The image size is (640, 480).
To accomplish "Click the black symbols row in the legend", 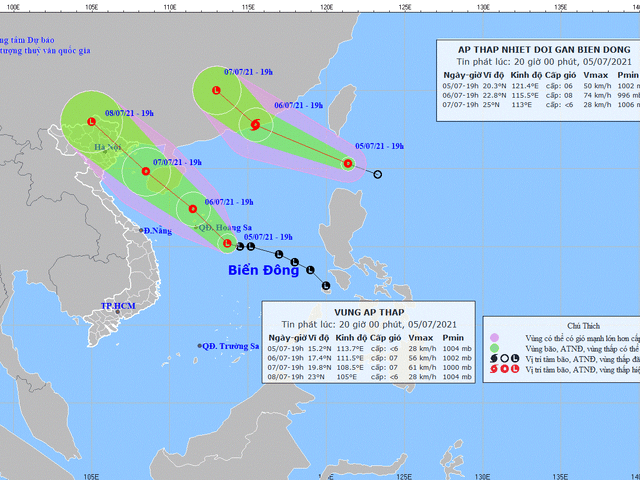I will click(501, 357).
